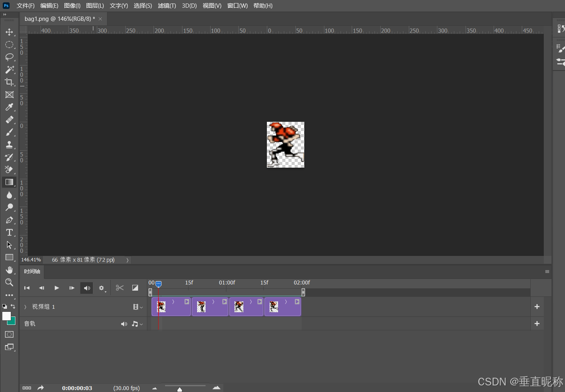Swap foreground and background colors
Viewport: 565px width, 392px height.
(13, 306)
